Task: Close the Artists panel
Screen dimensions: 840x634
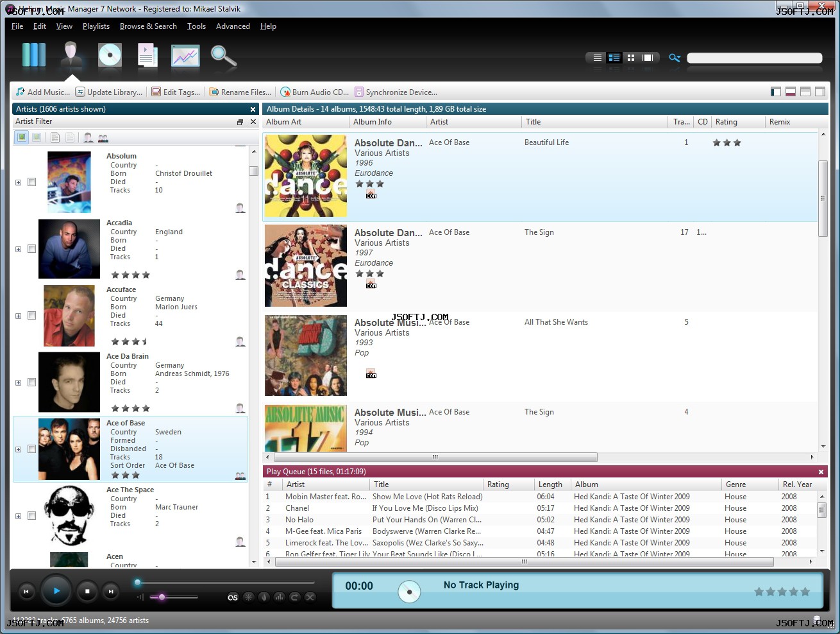Action: [253, 109]
